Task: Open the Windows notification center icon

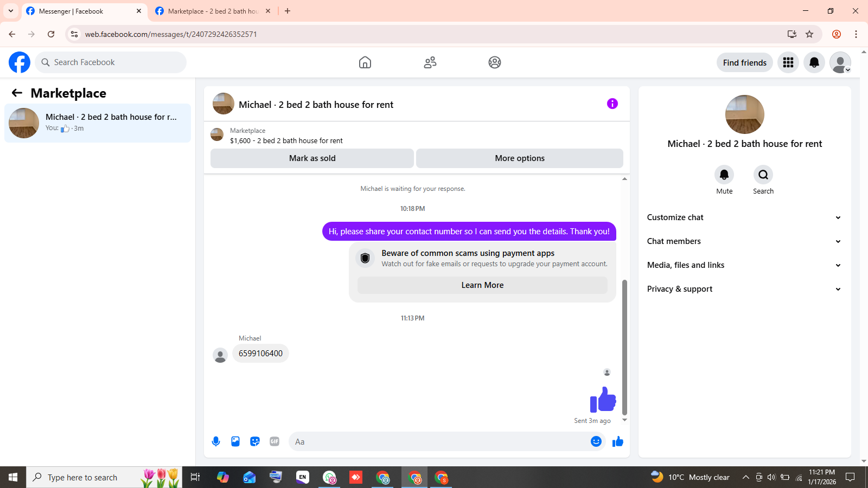Action: click(x=850, y=477)
